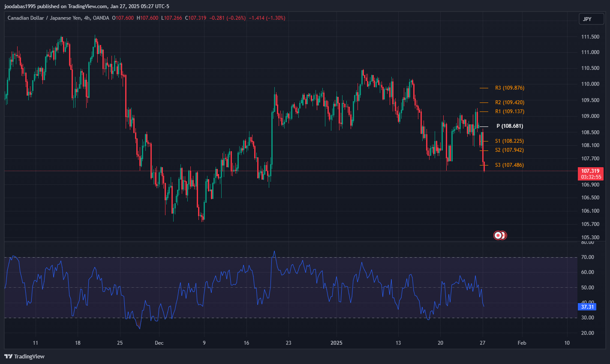
Task: Click the TradingView logo at bottom left
Action: click(x=24, y=356)
